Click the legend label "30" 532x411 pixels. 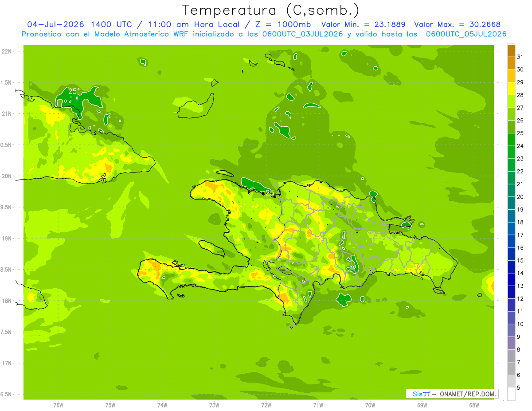[520, 70]
